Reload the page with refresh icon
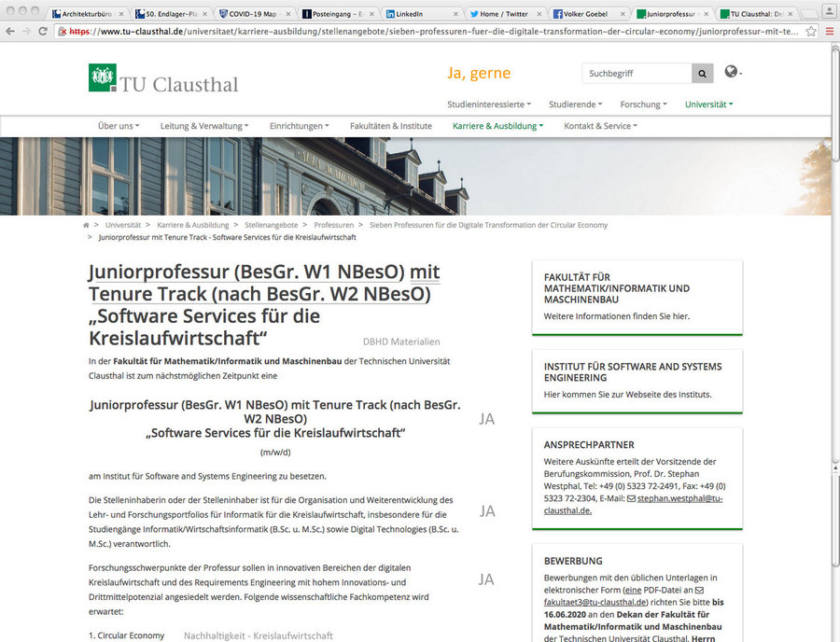840x642 pixels. [x=44, y=31]
